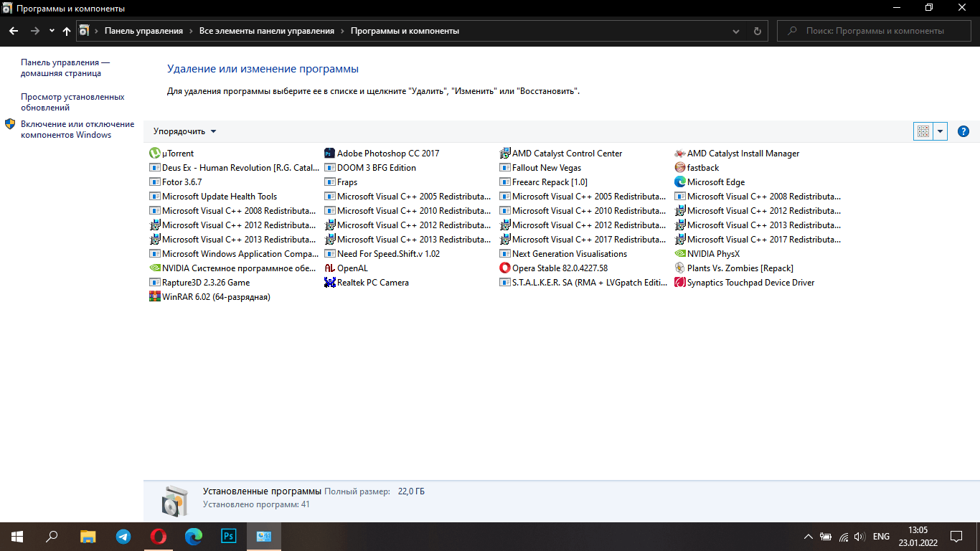Open the view options dropdown arrow
The image size is (980, 551).
click(x=940, y=131)
